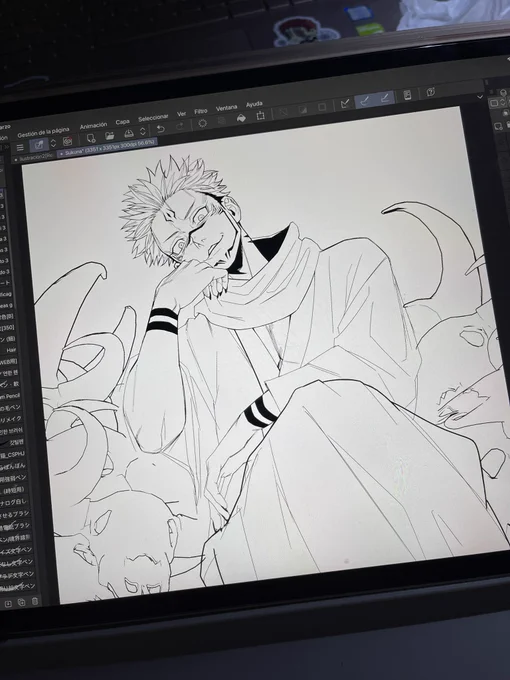
Task: Open the Gestión de la página menu
Action: (43, 132)
